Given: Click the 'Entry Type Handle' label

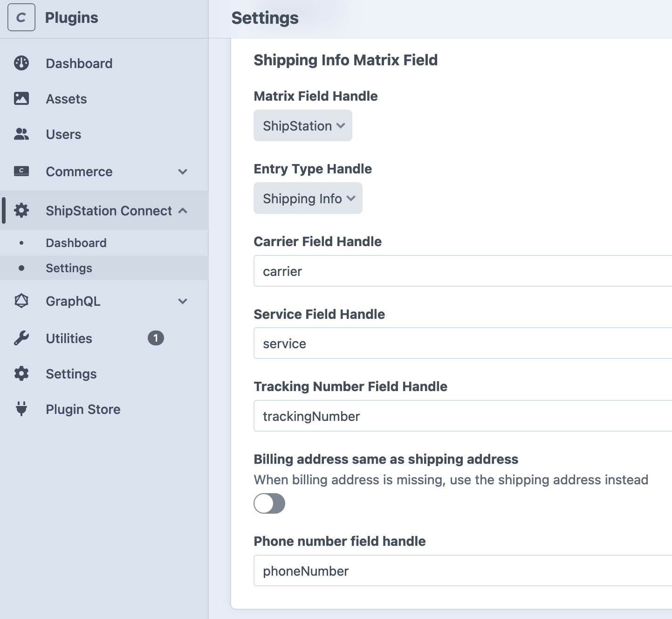Looking at the screenshot, I should click(313, 169).
